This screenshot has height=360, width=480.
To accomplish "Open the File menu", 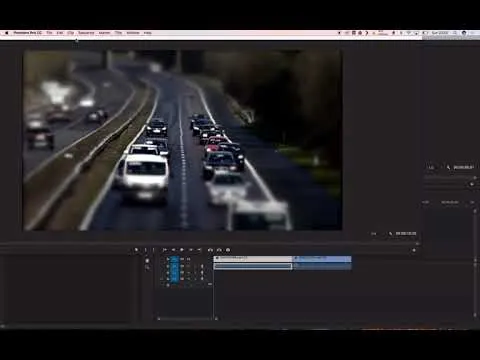I will tap(49, 33).
